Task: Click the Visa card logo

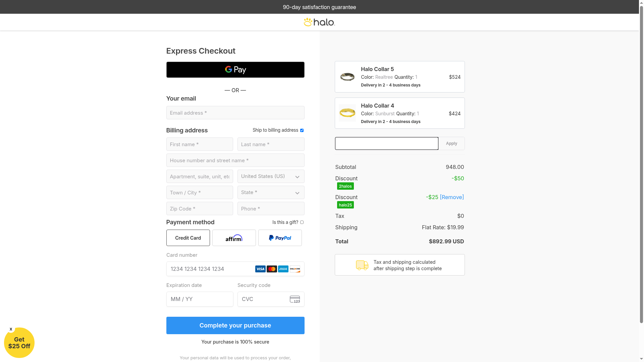Action: pyautogui.click(x=260, y=269)
